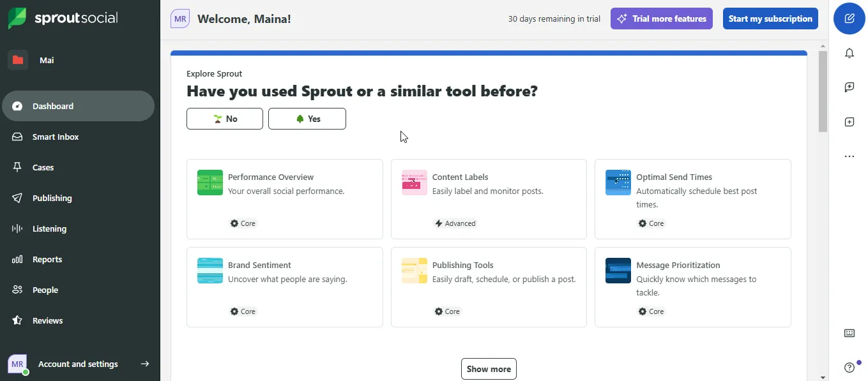Click the MR avatar next to Account and settings

point(17,364)
